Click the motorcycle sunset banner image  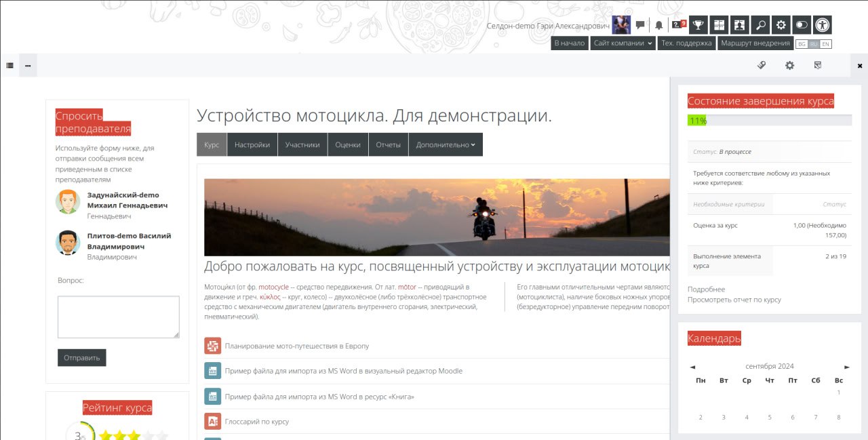437,217
